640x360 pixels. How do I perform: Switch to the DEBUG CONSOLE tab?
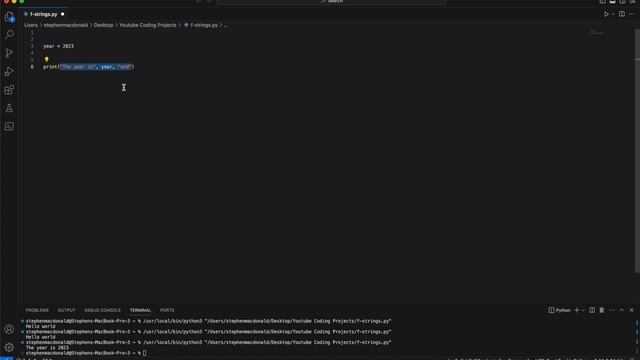[102, 310]
